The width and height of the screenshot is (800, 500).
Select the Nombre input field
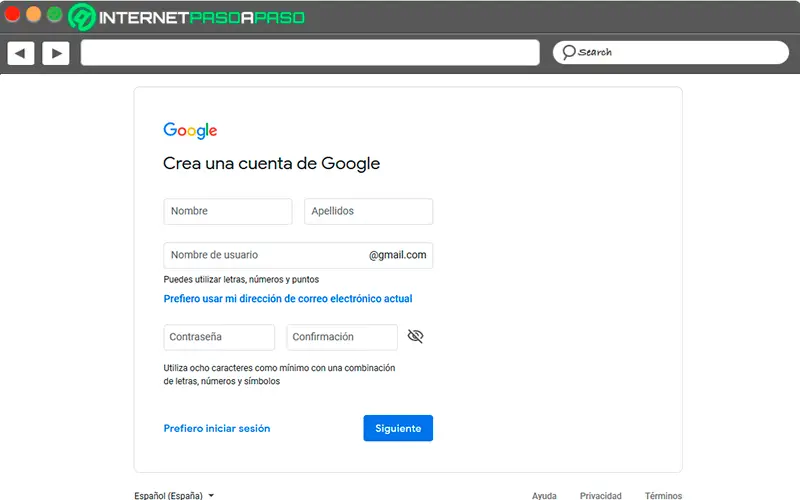pyautogui.click(x=228, y=211)
